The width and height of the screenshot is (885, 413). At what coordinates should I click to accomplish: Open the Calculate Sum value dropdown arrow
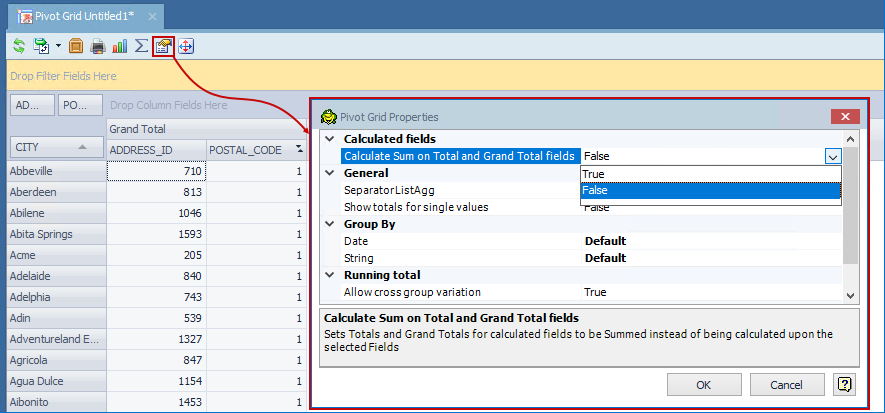(x=833, y=157)
